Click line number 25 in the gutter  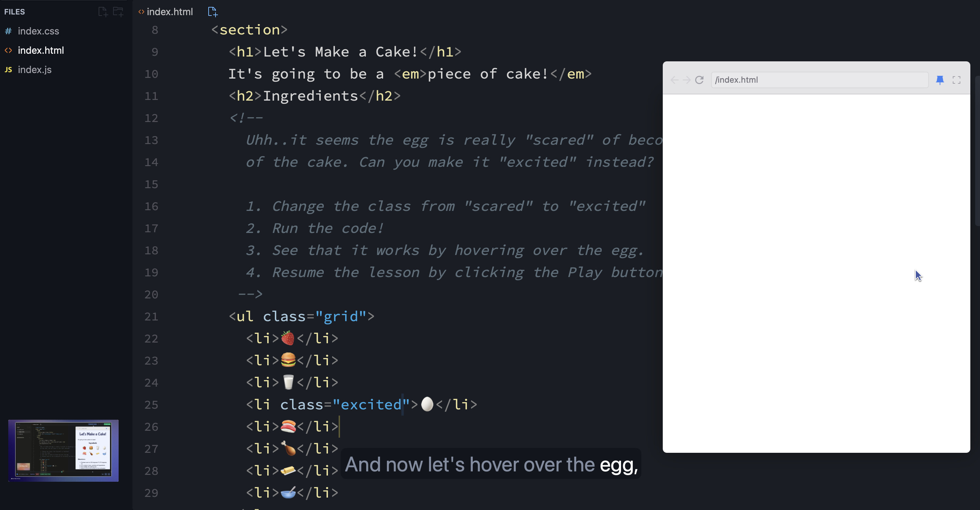pyautogui.click(x=151, y=405)
